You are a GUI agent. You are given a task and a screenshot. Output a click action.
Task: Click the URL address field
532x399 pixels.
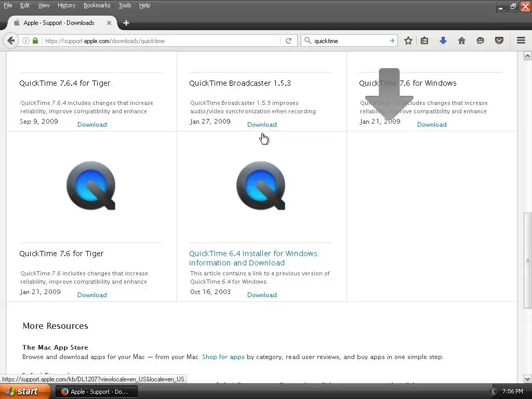point(161,41)
